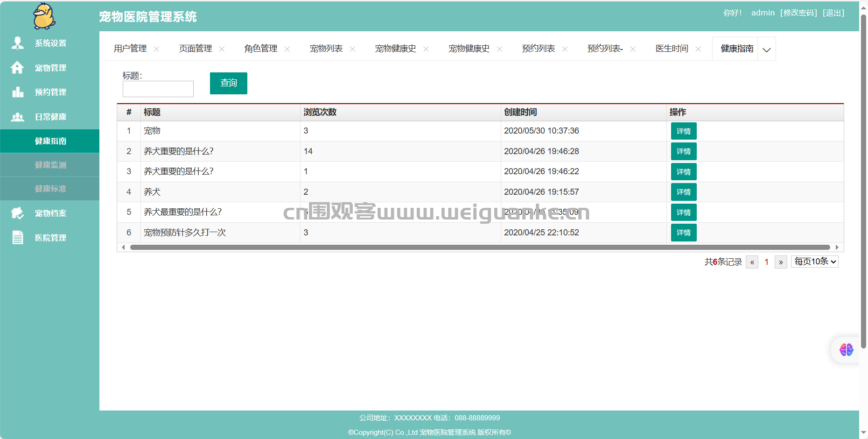Switch to the 宠物列表 tab
868x439 pixels.
pos(326,49)
